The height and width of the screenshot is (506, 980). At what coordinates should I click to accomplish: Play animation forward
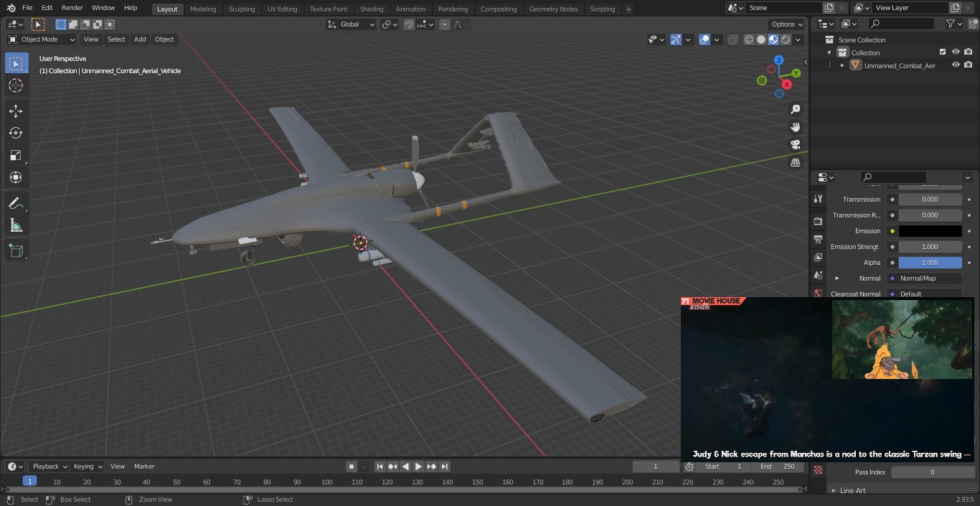tap(419, 467)
